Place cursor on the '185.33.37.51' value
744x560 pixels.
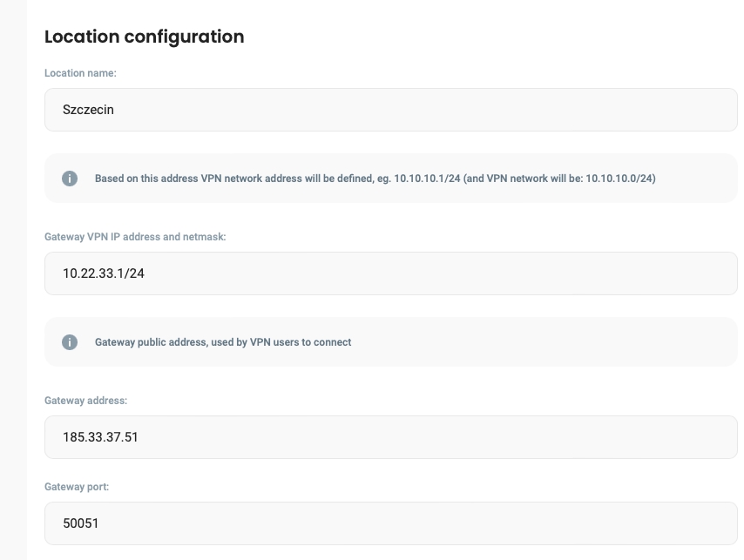click(100, 437)
